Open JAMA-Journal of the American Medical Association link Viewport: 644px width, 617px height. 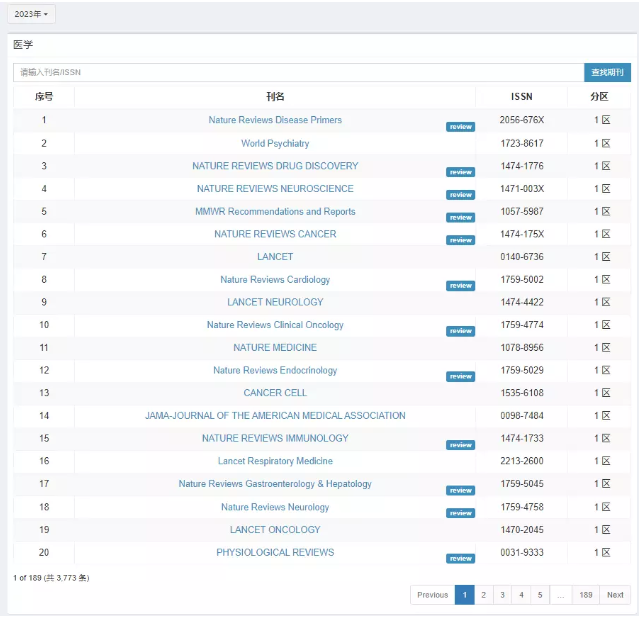pyautogui.click(x=275, y=416)
